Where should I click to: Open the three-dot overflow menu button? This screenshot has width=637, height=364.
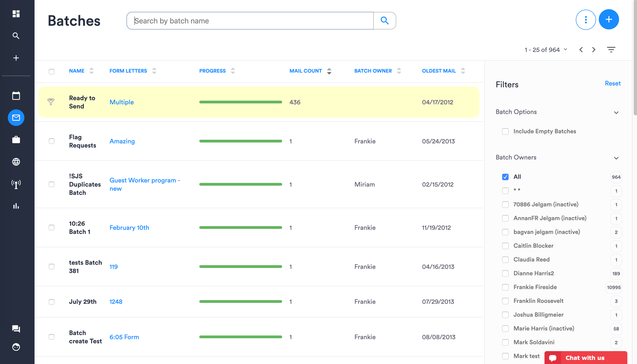point(586,20)
